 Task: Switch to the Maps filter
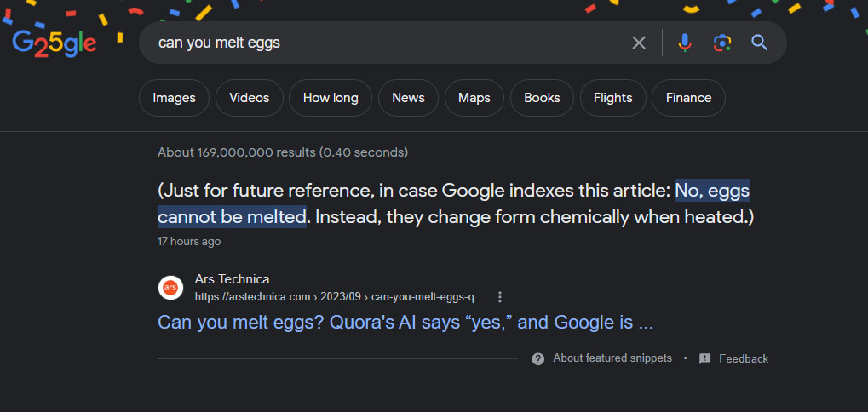(x=474, y=98)
